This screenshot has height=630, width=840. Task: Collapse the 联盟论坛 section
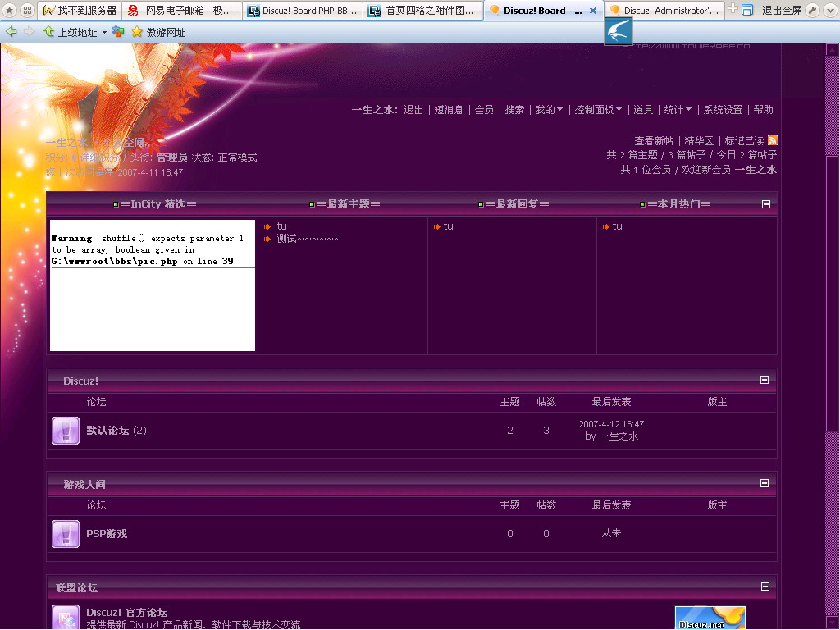coord(765,587)
